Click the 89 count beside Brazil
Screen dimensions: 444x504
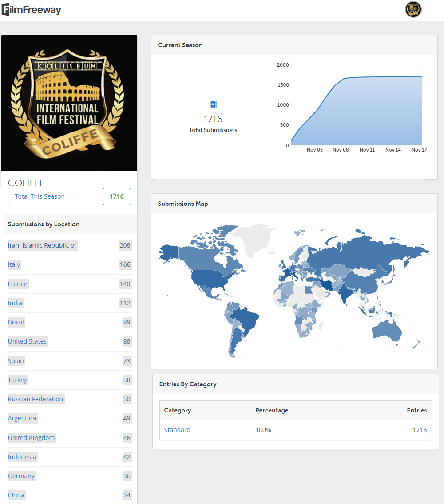coord(127,322)
